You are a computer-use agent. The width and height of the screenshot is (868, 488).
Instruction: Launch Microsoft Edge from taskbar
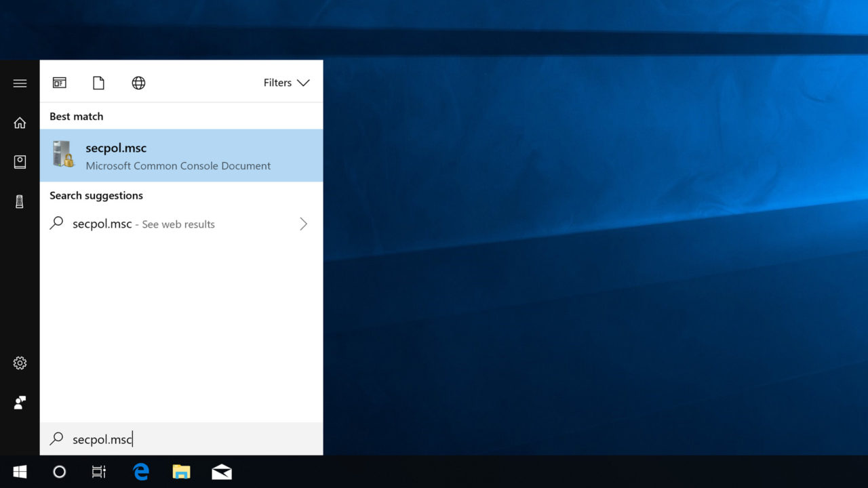141,472
